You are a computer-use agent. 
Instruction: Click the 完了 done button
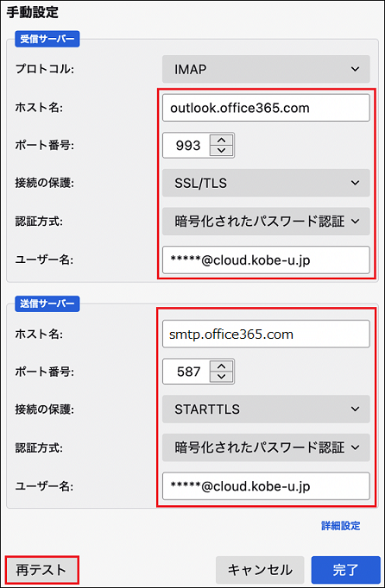point(345,570)
